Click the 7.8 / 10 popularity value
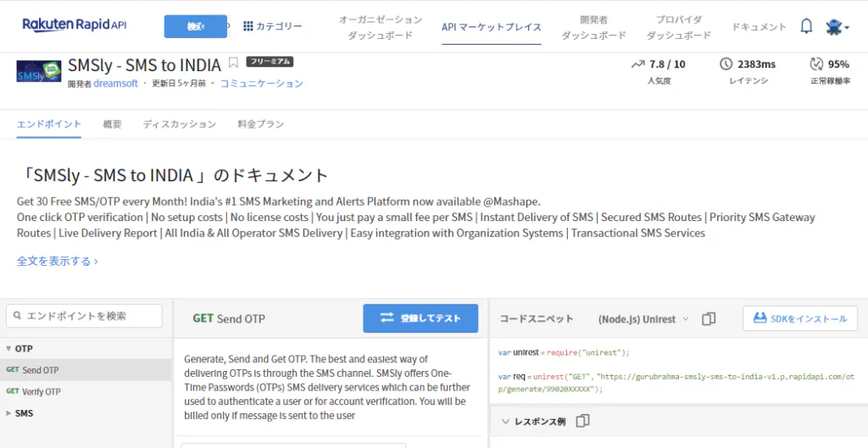The image size is (868, 448). [667, 64]
